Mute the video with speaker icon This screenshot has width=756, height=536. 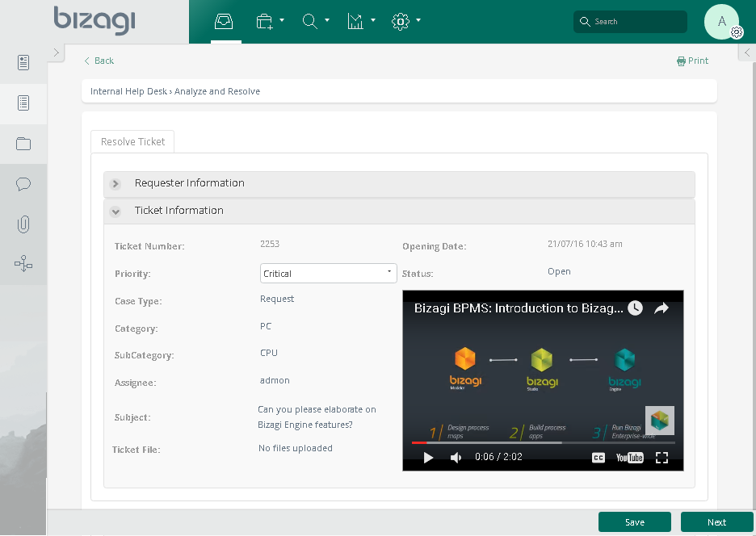(x=456, y=458)
